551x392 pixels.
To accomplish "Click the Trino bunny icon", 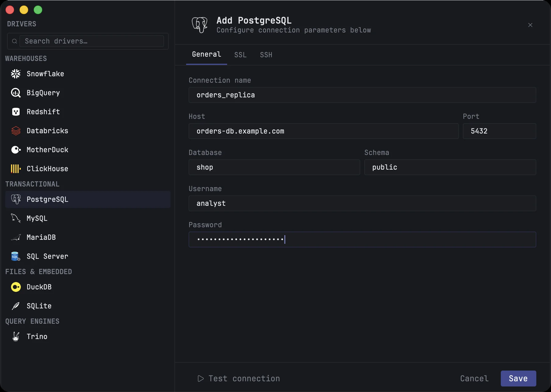I will pos(16,337).
